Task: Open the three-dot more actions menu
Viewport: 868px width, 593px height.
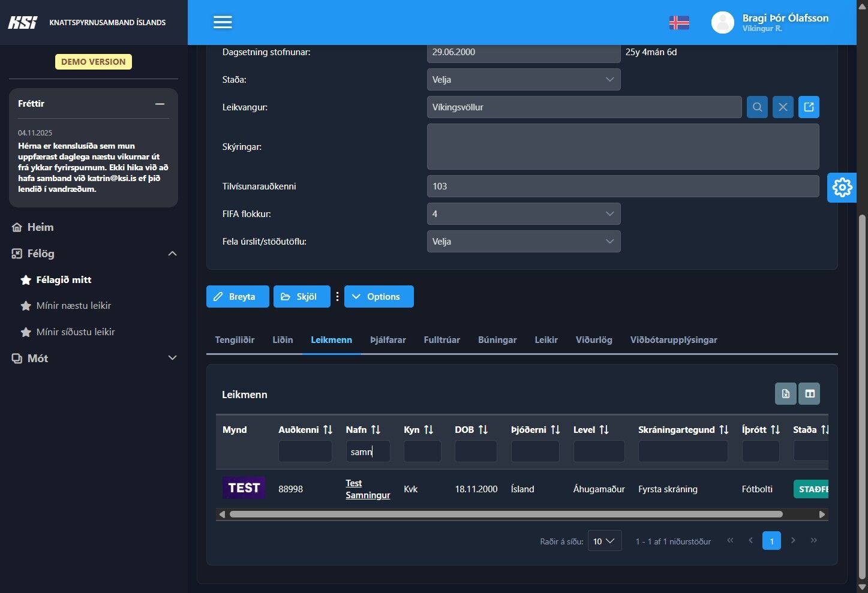Action: [337, 296]
